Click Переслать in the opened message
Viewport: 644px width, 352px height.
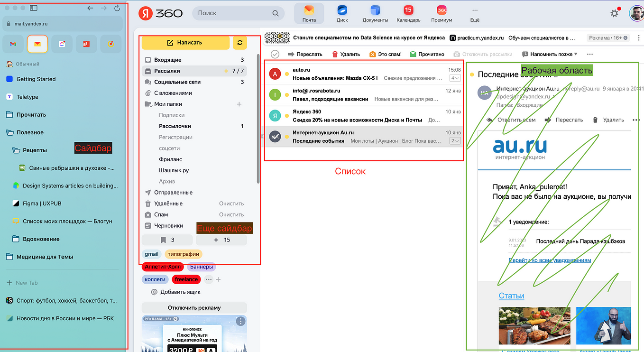[x=564, y=120]
